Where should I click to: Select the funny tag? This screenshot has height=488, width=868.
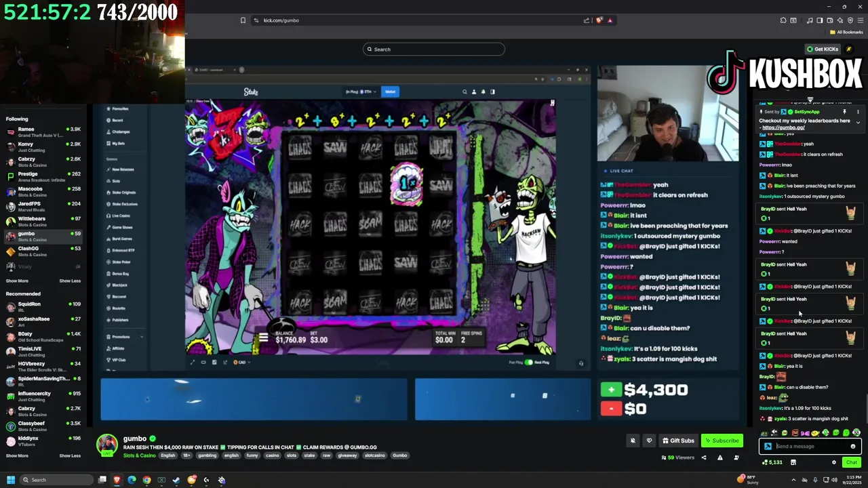(x=252, y=455)
